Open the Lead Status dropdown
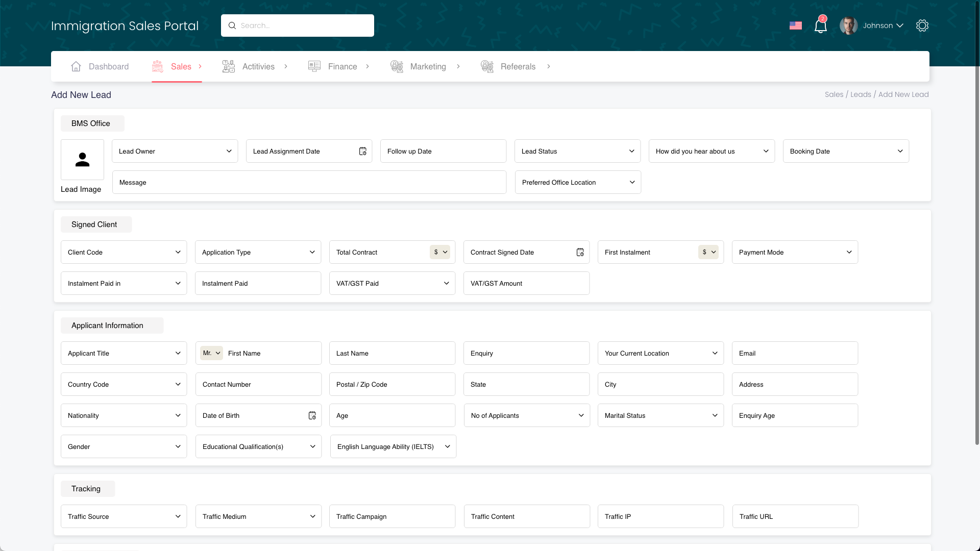Image resolution: width=980 pixels, height=551 pixels. [x=577, y=151]
